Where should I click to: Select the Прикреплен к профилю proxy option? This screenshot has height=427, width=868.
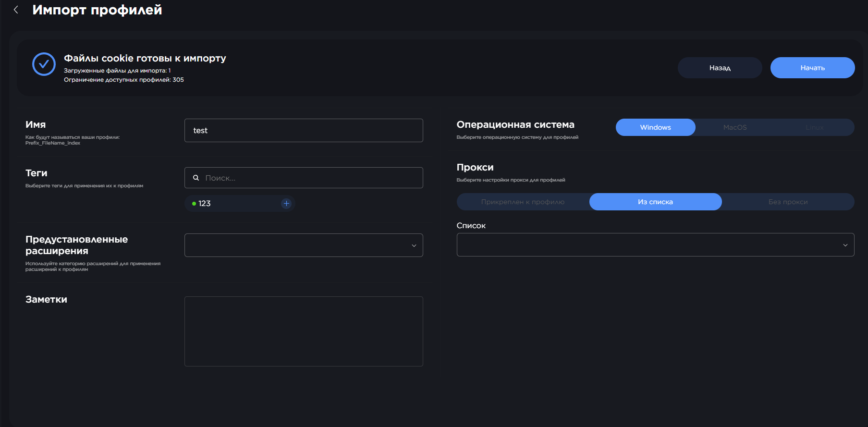coord(523,202)
